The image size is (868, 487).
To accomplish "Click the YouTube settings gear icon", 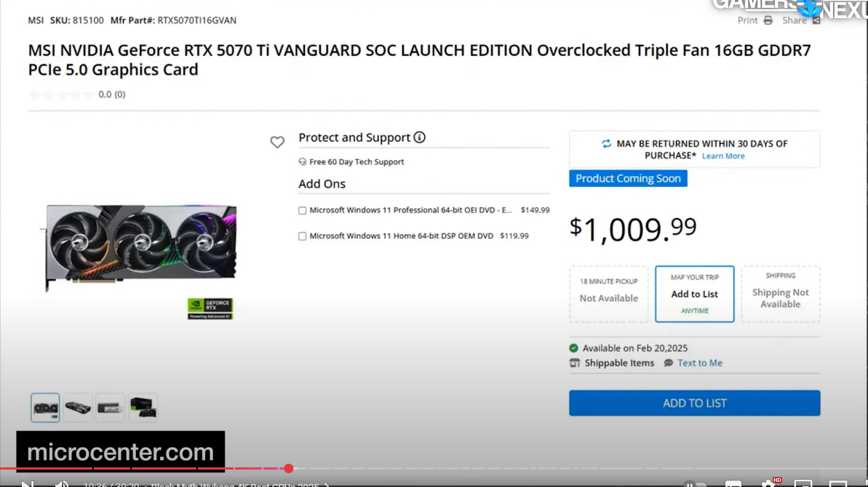I will 768,483.
